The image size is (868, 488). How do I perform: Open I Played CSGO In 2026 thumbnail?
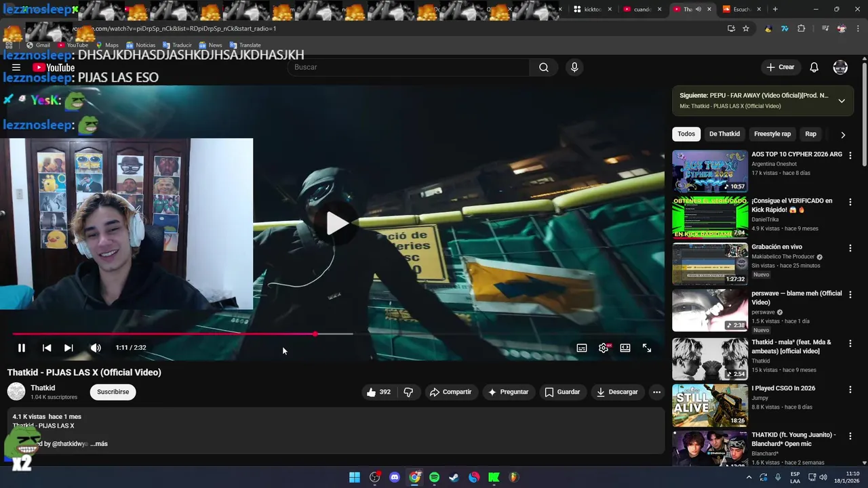click(x=710, y=405)
